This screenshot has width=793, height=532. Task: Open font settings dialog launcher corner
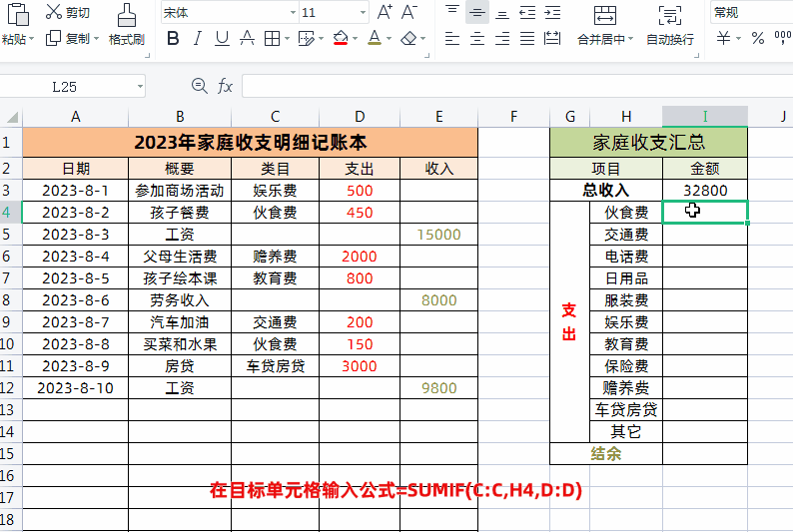pyautogui.click(x=427, y=56)
